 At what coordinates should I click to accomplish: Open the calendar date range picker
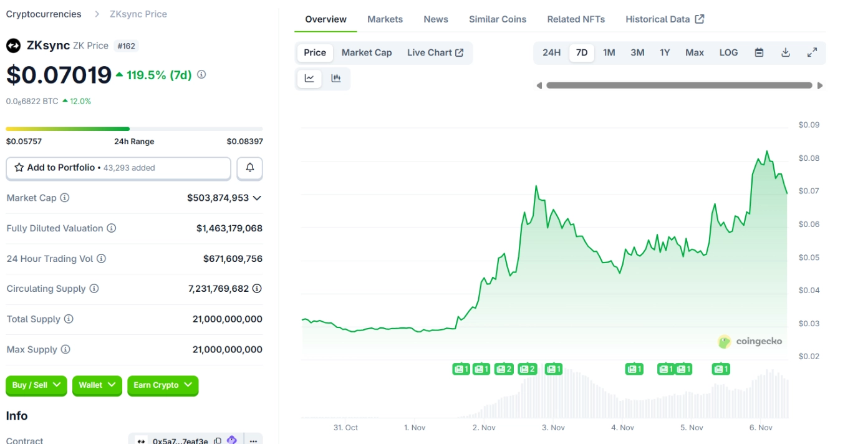(x=759, y=53)
